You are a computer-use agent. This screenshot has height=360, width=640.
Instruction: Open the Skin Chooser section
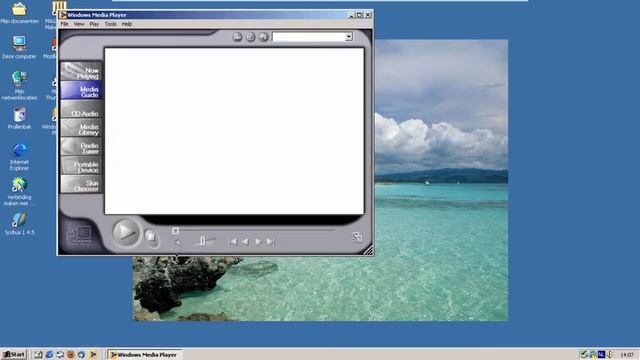pos(81,184)
